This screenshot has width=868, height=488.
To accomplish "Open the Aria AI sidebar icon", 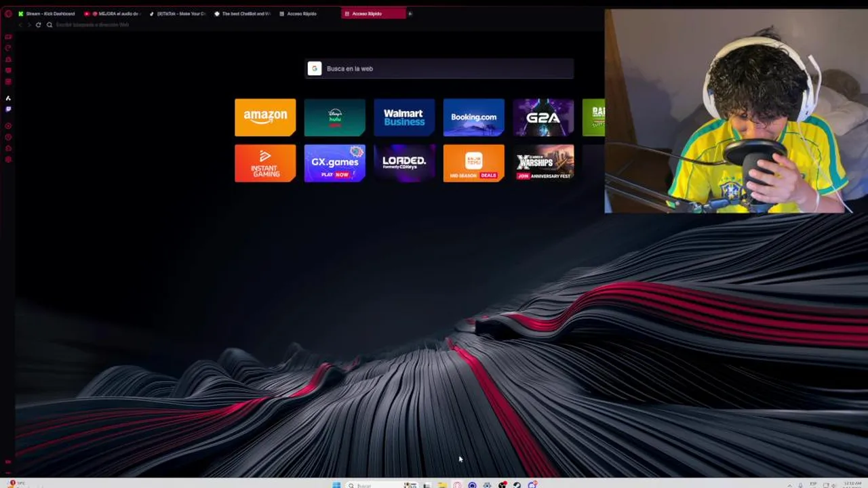I will (x=8, y=98).
